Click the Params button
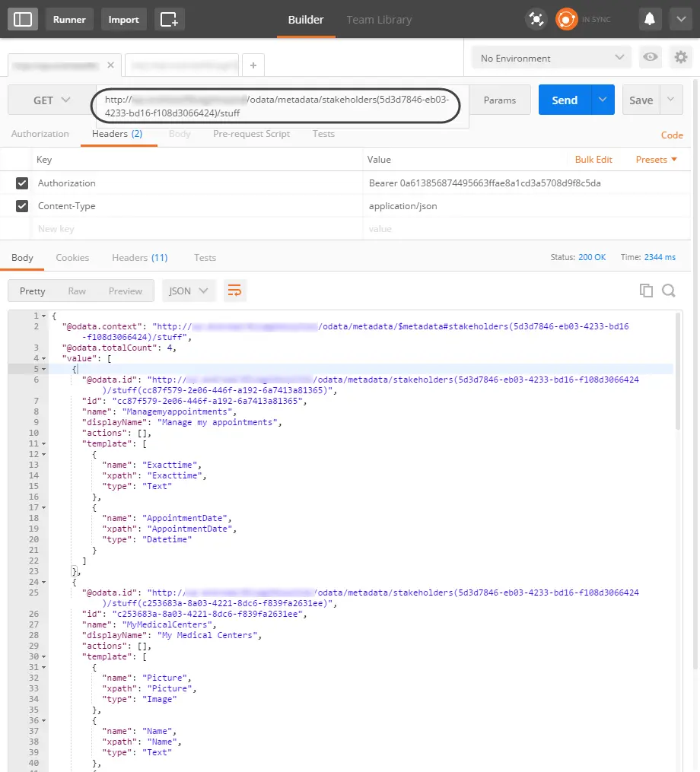 click(499, 100)
